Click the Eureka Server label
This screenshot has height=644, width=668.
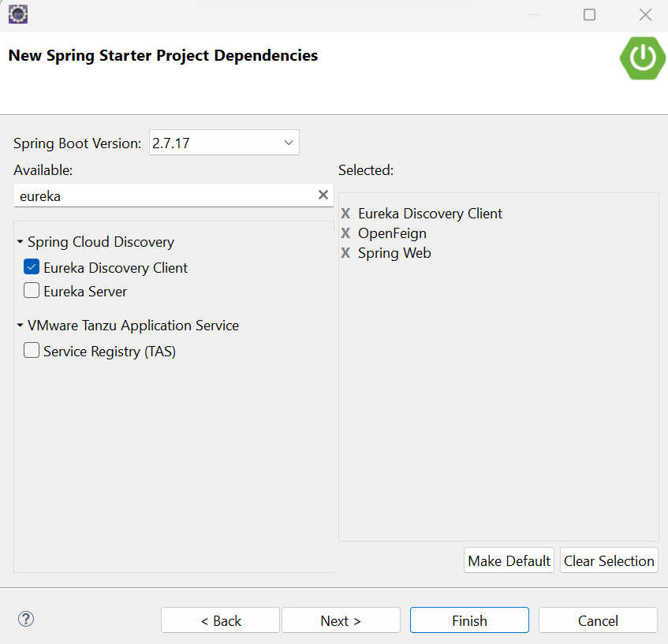pyautogui.click(x=85, y=292)
